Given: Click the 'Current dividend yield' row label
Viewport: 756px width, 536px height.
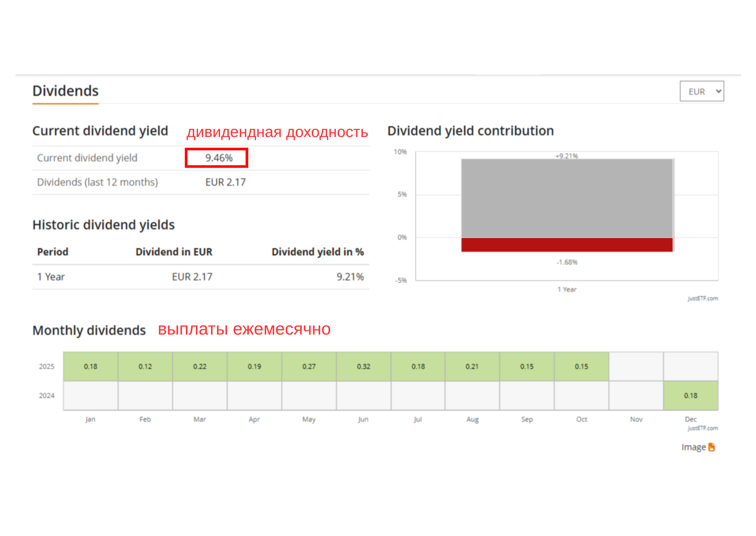Looking at the screenshot, I should (x=87, y=158).
